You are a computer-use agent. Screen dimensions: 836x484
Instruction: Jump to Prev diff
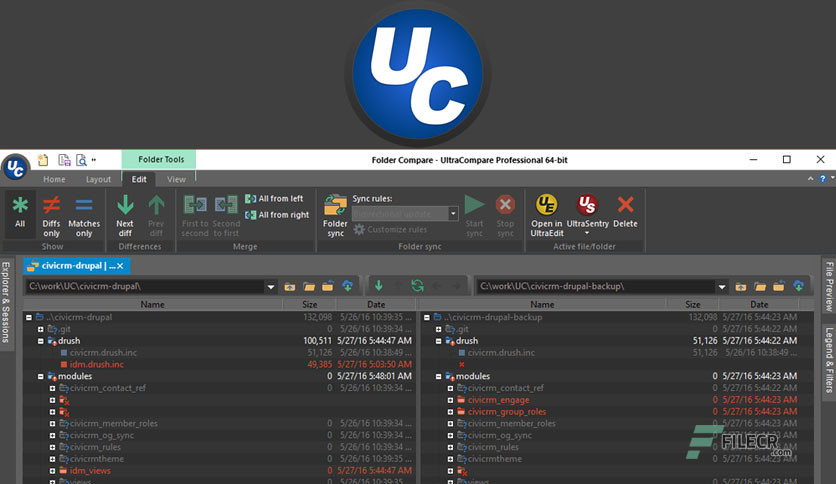156,214
